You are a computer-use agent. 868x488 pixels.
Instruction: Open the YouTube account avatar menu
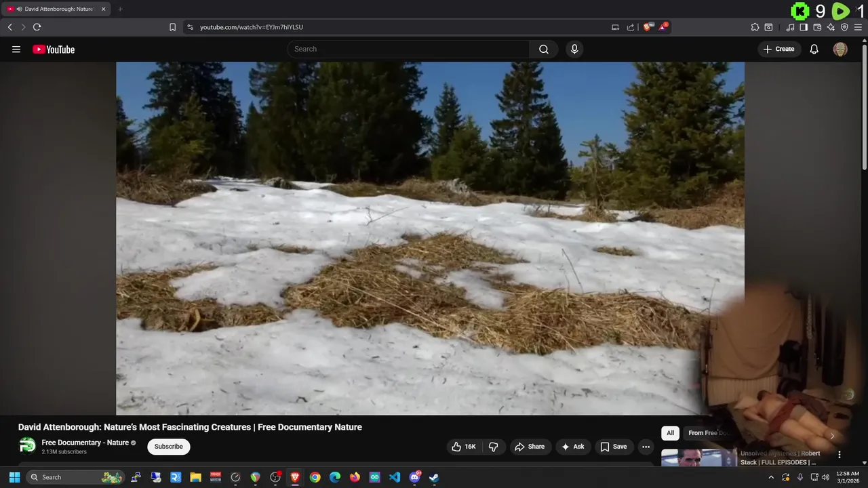pos(840,49)
